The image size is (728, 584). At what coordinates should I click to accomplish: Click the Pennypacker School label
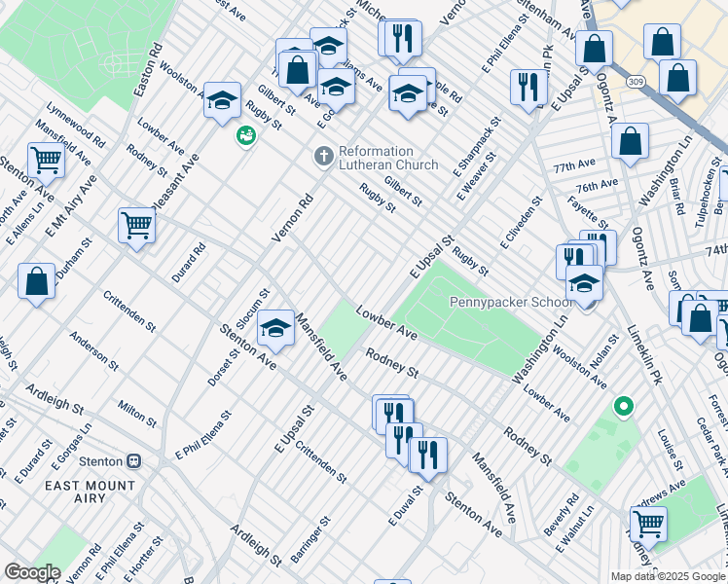pos(511,302)
